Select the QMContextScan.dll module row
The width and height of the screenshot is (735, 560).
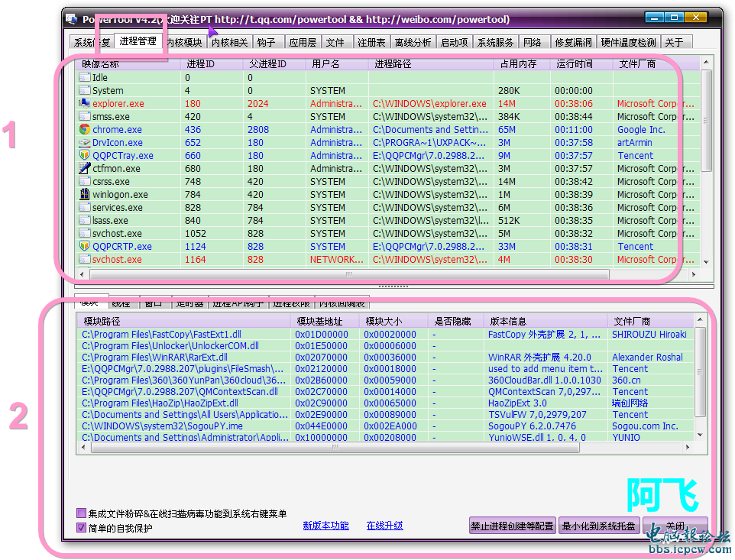(385, 391)
